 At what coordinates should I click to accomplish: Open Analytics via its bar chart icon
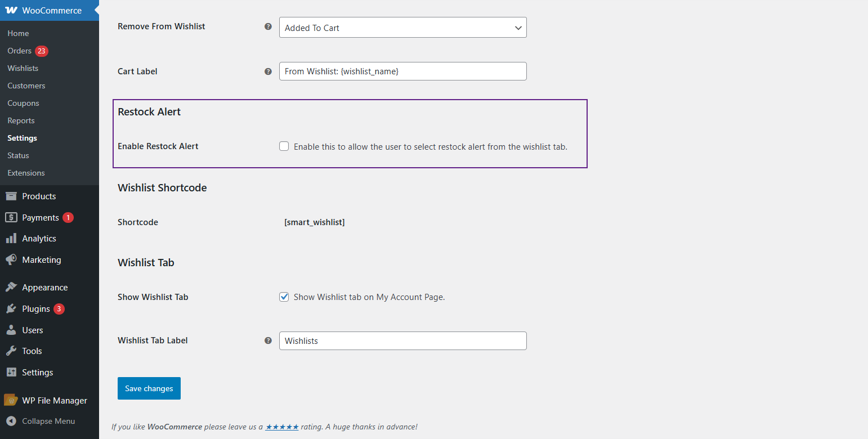[11, 239]
